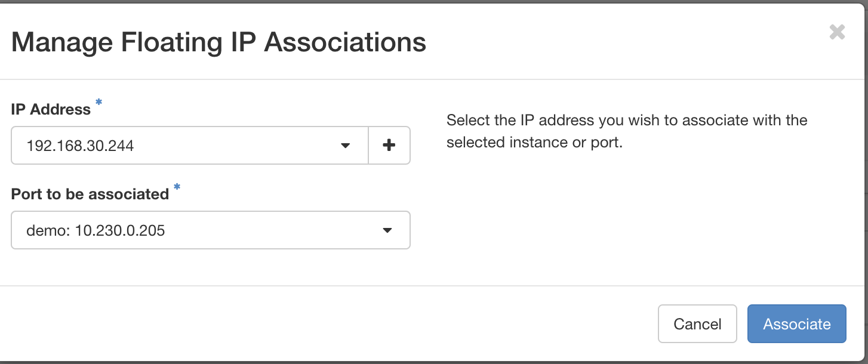Click the plus button beside the IP Address dropdown
The image size is (868, 364).
[389, 145]
